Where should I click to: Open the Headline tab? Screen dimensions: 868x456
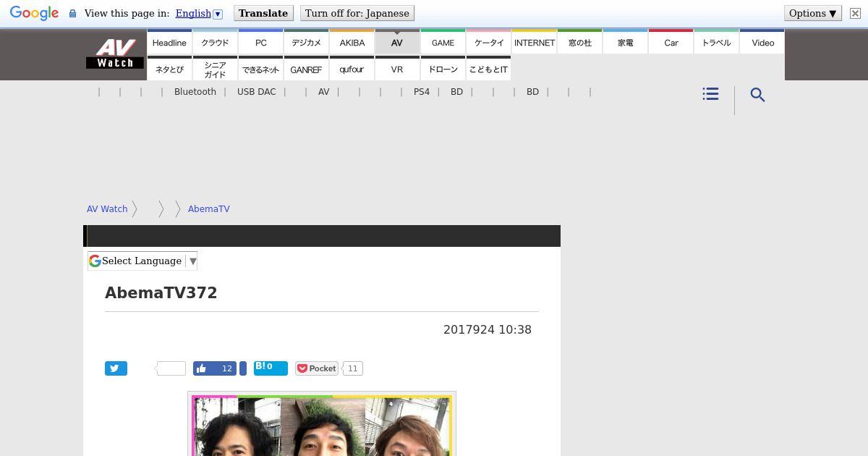pyautogui.click(x=169, y=43)
